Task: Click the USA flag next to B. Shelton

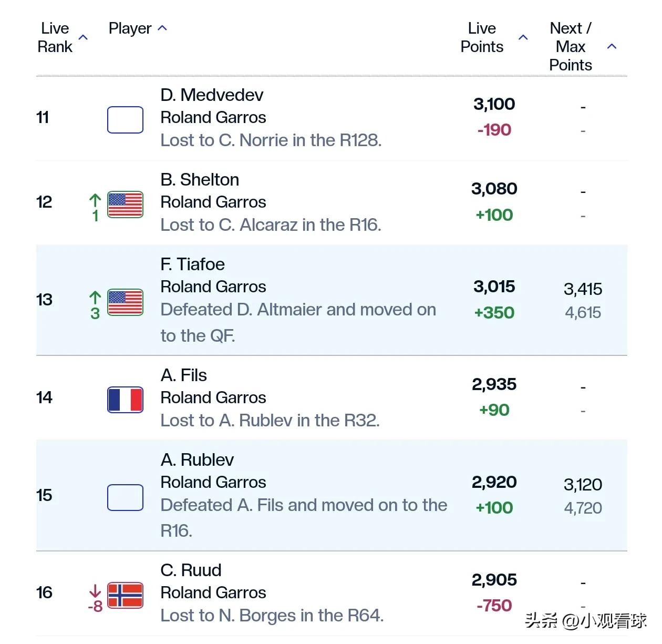Action: pyautogui.click(x=125, y=205)
